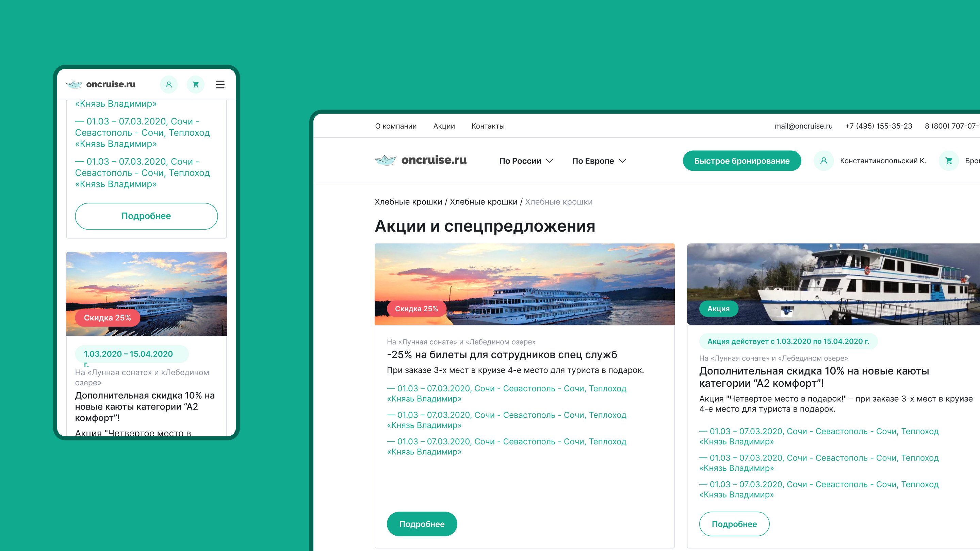Viewport: 980px width, 551px height.
Task: Click the first Хлебные крошки breadcrumb
Action: (x=408, y=202)
